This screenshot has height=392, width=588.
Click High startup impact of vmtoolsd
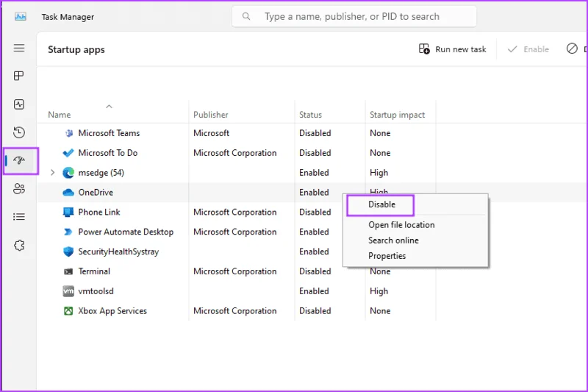[379, 291]
